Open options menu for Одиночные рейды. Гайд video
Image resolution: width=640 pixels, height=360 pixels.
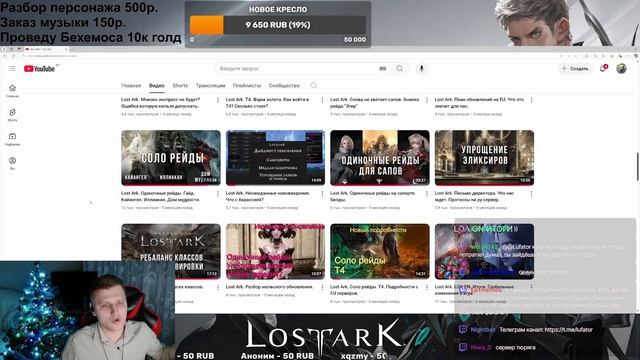(x=218, y=194)
